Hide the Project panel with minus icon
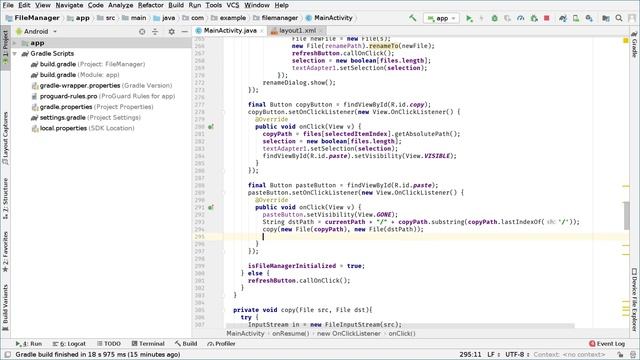 tap(184, 31)
